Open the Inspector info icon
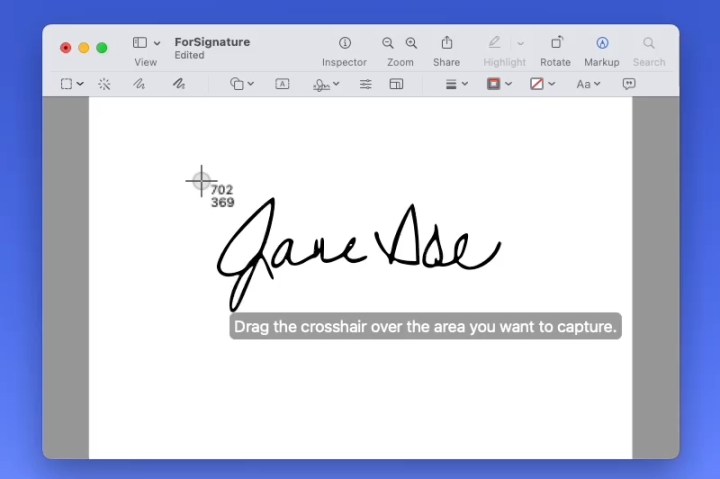The image size is (720, 479). click(x=344, y=43)
